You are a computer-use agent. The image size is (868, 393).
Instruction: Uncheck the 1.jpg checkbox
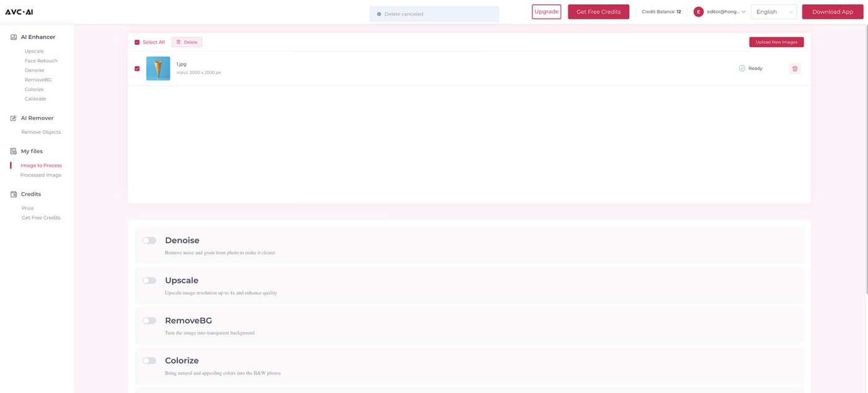[x=137, y=69]
